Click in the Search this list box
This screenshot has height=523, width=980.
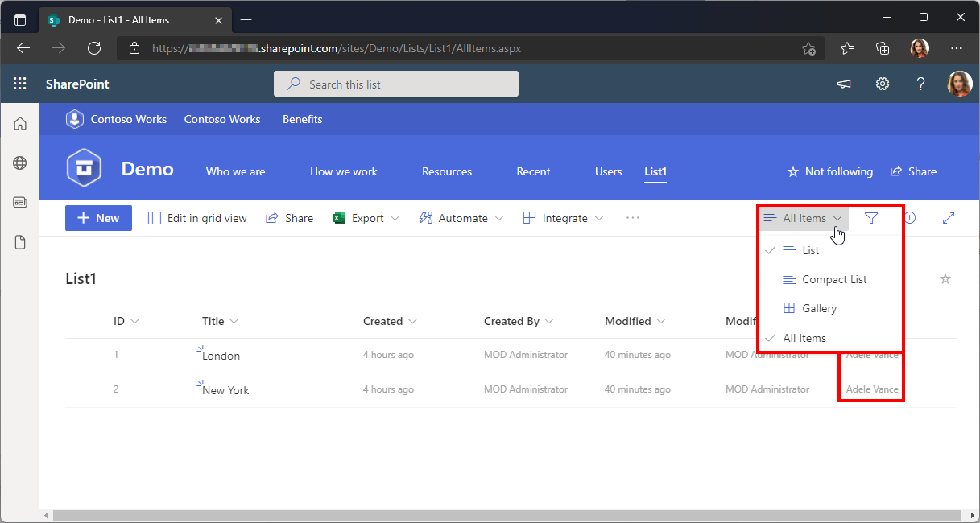tap(396, 84)
